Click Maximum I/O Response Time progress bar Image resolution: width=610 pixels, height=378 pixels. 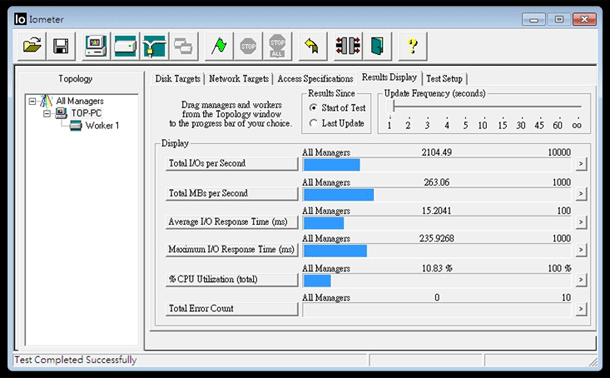coord(437,251)
